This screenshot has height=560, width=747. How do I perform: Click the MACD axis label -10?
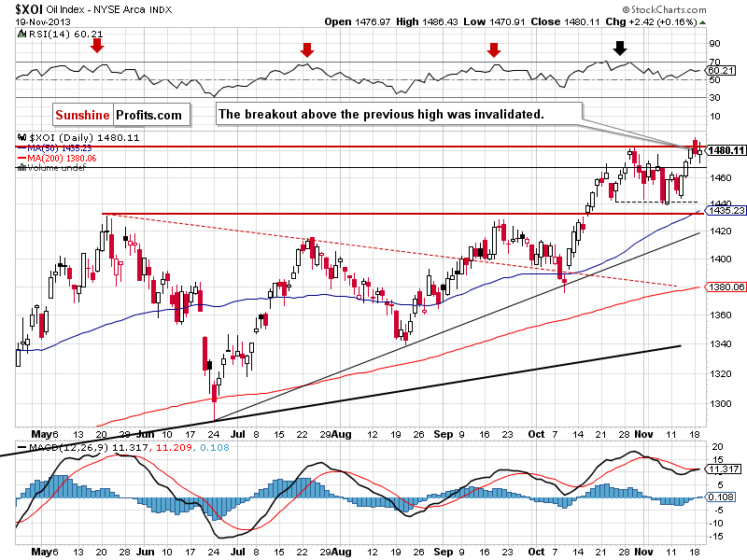point(715,524)
